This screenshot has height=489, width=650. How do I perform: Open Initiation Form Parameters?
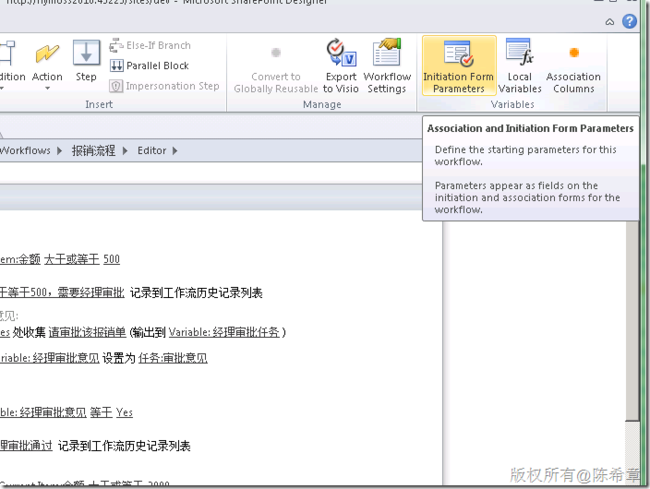[458, 65]
